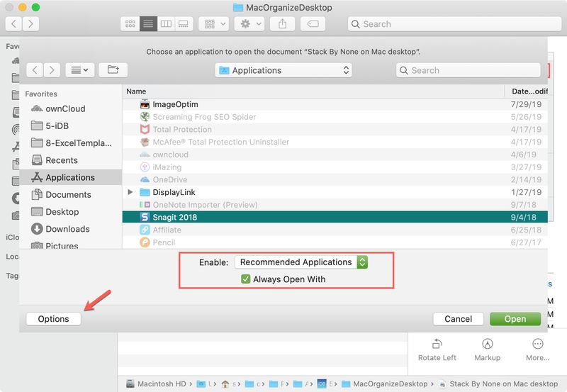567x392 pixels.
Task: Click the Snagit 2018 app icon
Action: tap(145, 217)
